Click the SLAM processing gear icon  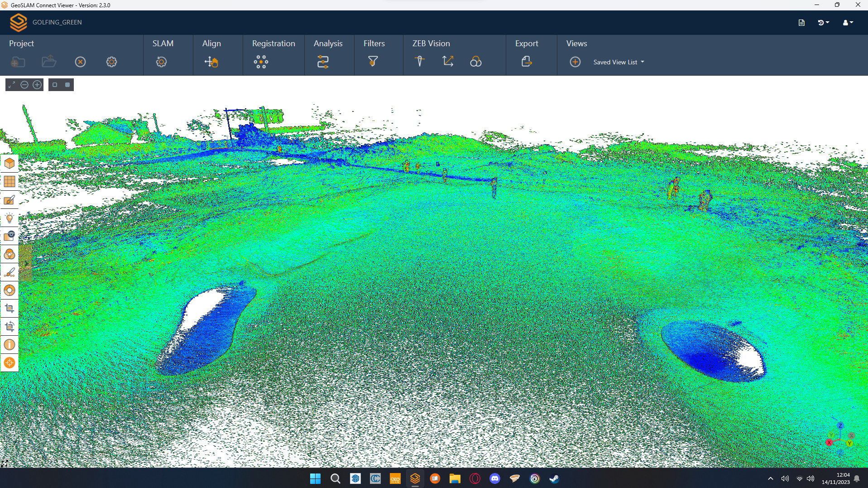[161, 62]
